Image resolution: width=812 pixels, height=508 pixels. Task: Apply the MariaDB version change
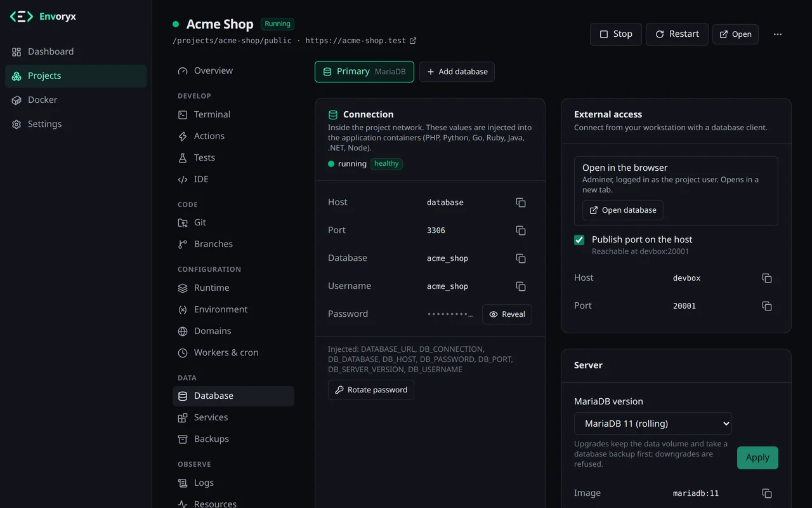tap(757, 458)
